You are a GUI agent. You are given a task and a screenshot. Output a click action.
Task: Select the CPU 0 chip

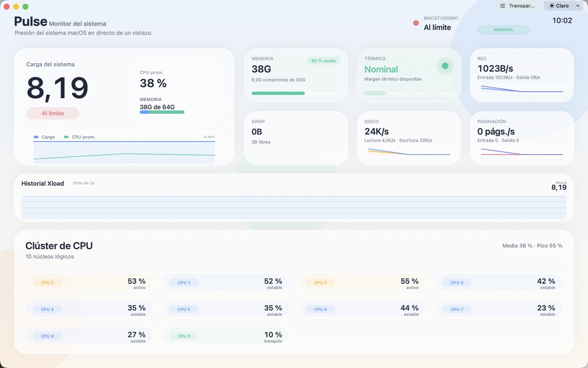pos(47,282)
